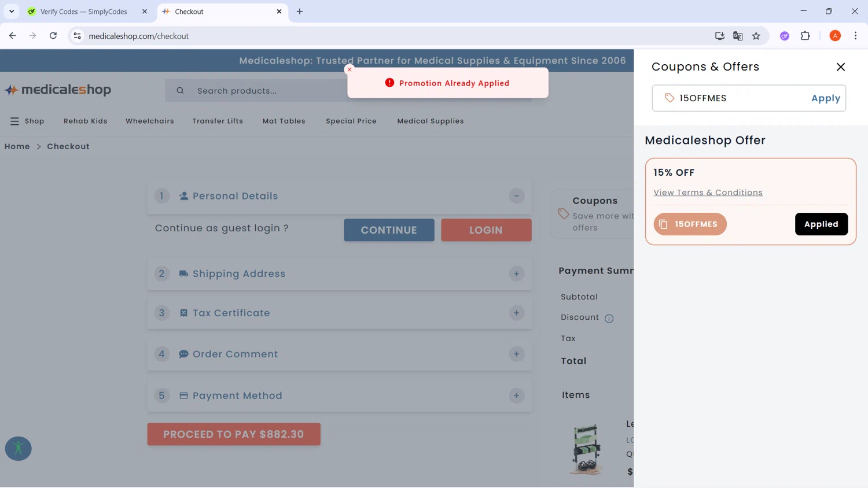Viewport: 868px width, 488px height.
Task: Expand the Payment Method section
Action: [517, 395]
